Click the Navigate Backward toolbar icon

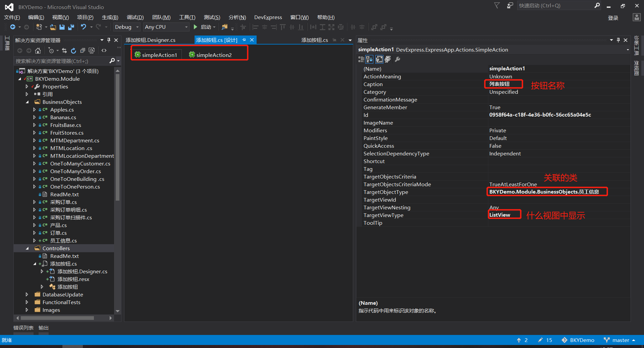[x=13, y=27]
